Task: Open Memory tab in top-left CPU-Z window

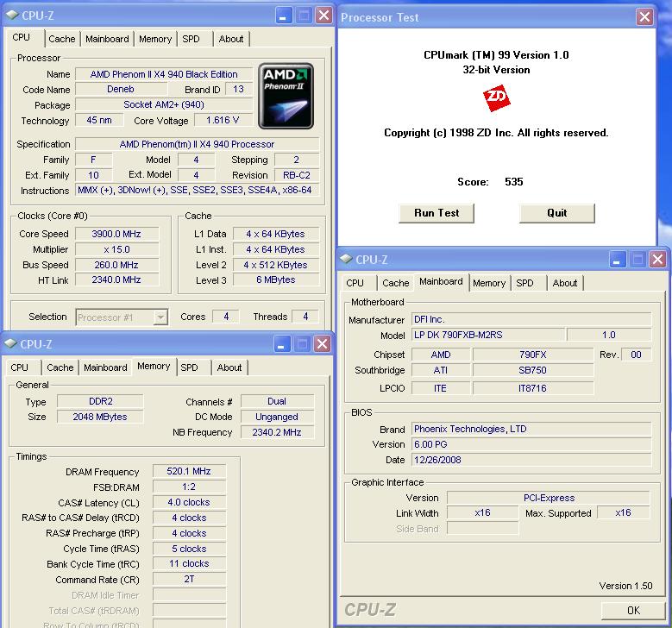Action: 155,39
